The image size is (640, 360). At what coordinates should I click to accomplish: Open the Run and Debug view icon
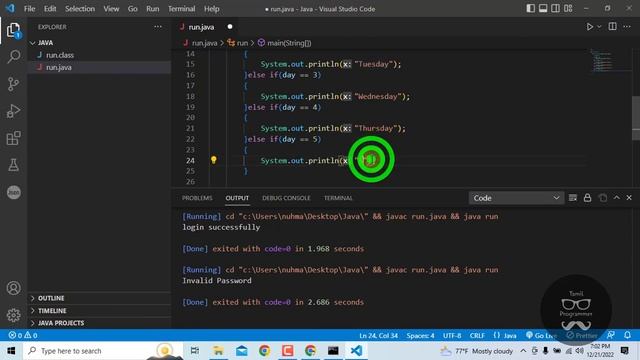tap(13, 111)
